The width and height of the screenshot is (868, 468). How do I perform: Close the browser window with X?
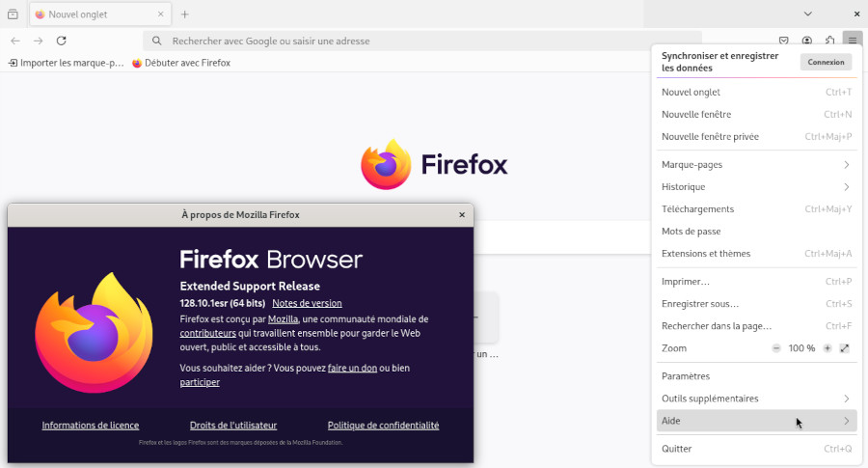pyautogui.click(x=856, y=14)
